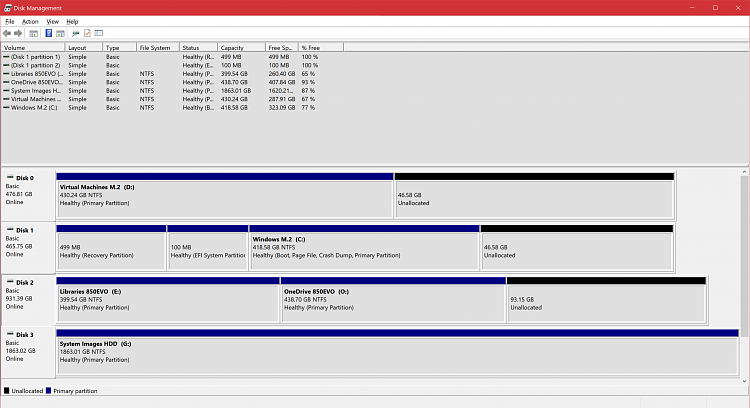This screenshot has height=408, width=750.
Task: Click the Show/Hide Console Tree toolbar icon
Action: click(x=33, y=33)
